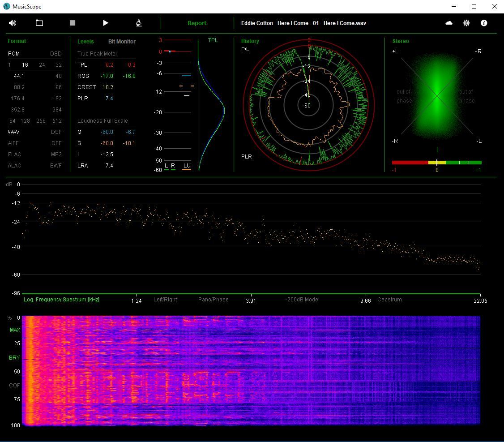This screenshot has width=504, height=442.
Task: Select the Levels tab
Action: coord(85,42)
